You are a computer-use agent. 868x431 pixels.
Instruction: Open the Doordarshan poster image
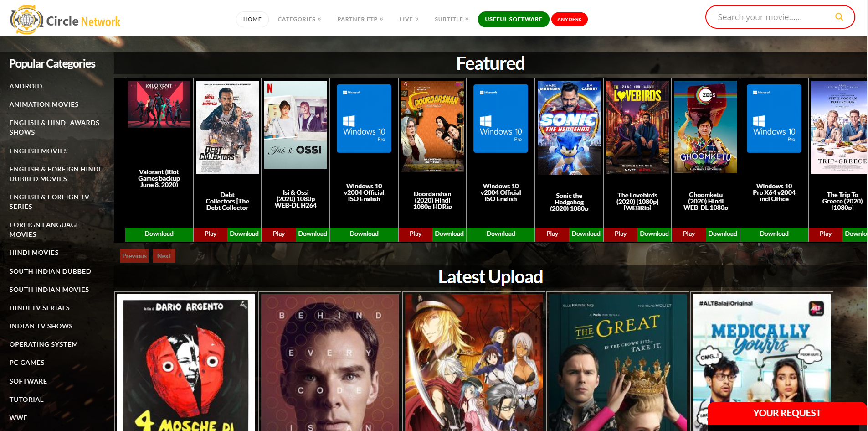(432, 126)
